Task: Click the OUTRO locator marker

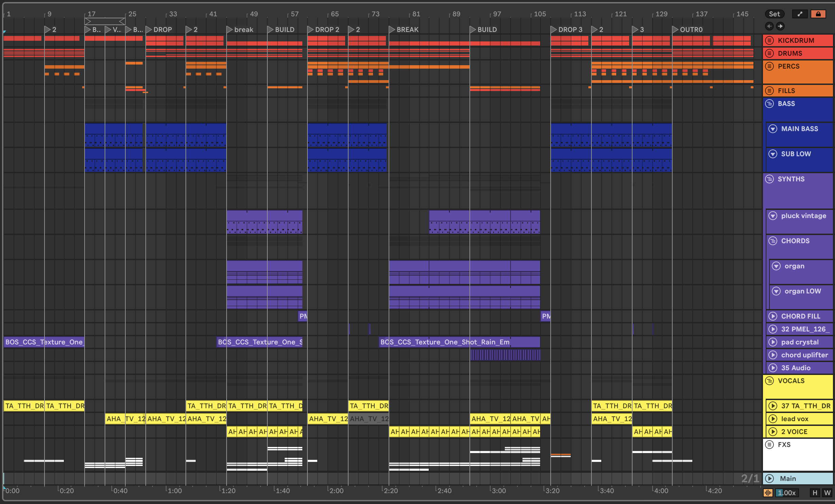Action: tap(688, 30)
